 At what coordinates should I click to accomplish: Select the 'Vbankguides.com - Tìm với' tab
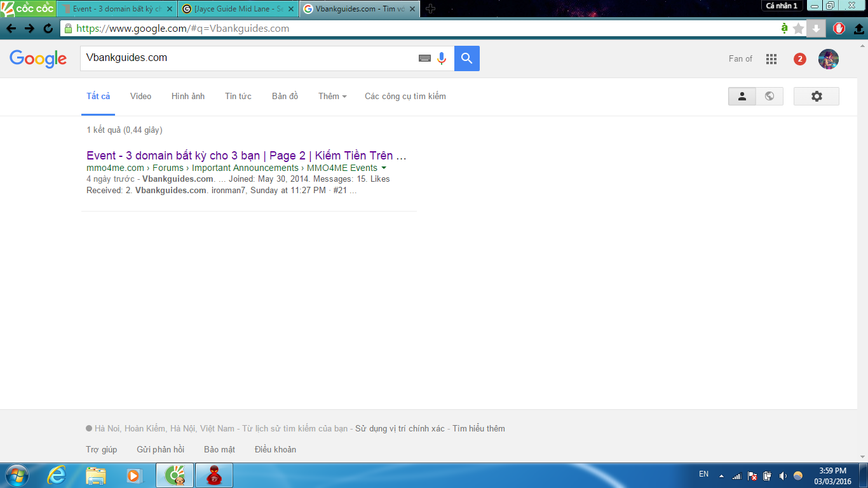click(x=359, y=9)
